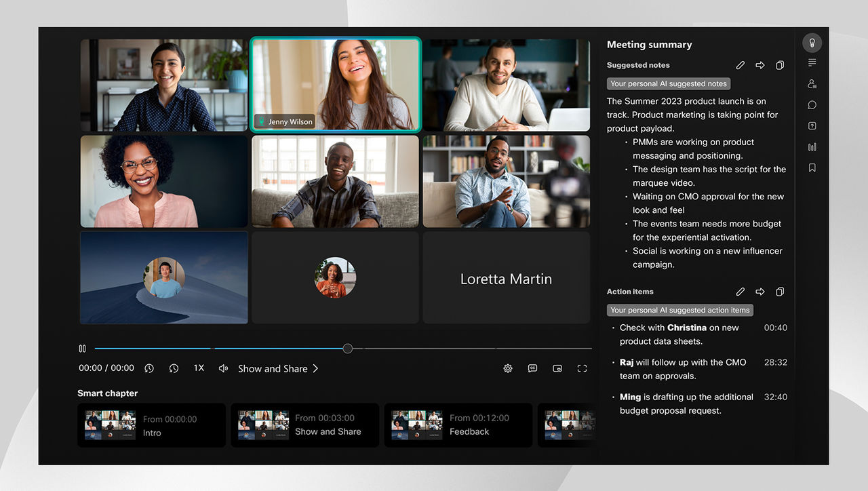
Task: Select the man in plaid shirt video tile
Action: [x=335, y=181]
